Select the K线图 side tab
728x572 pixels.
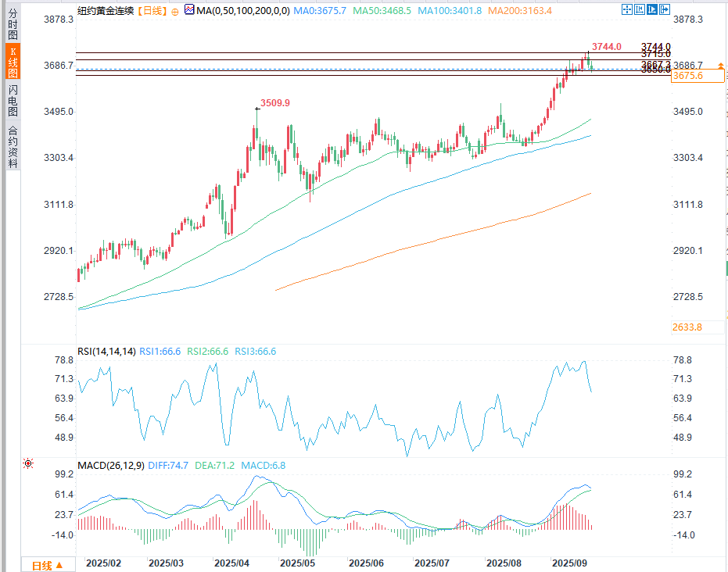[x=13, y=63]
